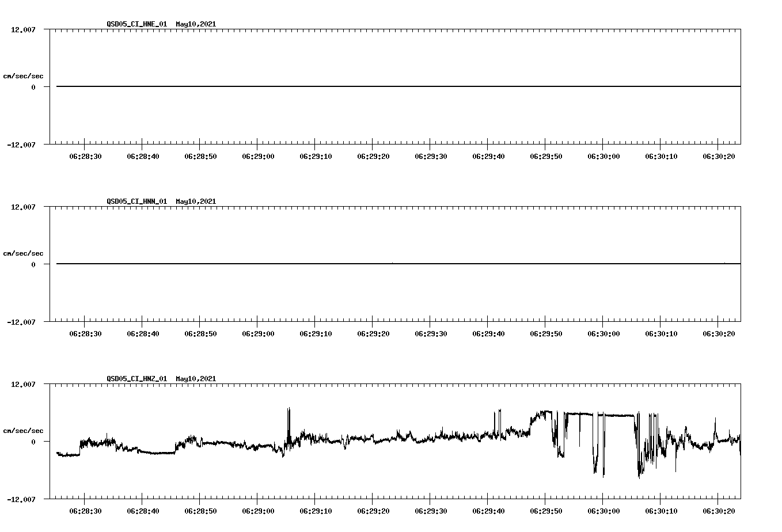The image size is (782, 532).
Task: Click 06:28:30 time label under HNE plot
Action: coord(85,156)
